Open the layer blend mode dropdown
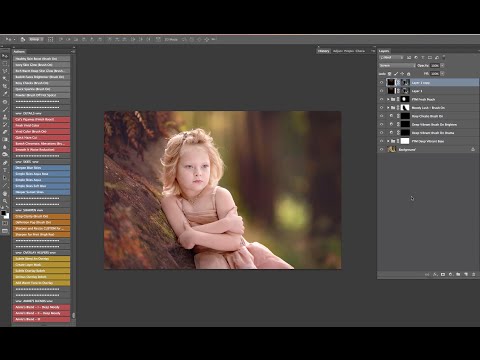This screenshot has width=480, height=360. [397, 66]
